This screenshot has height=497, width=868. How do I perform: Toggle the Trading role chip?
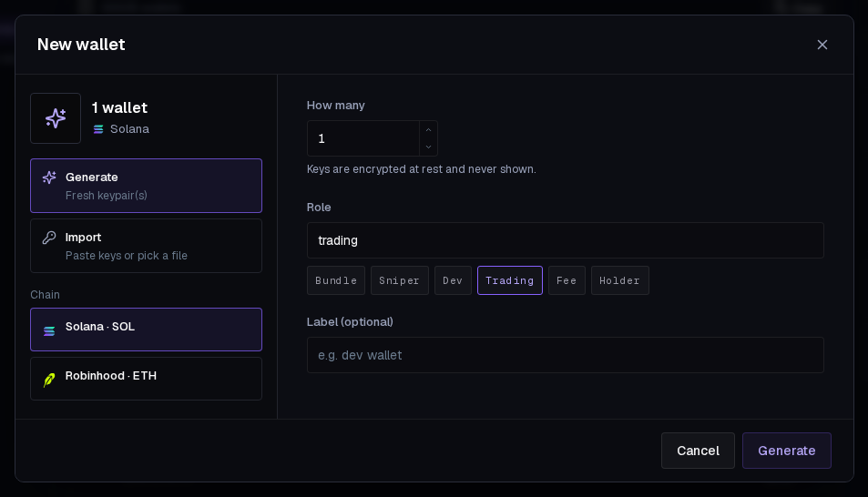[510, 280]
